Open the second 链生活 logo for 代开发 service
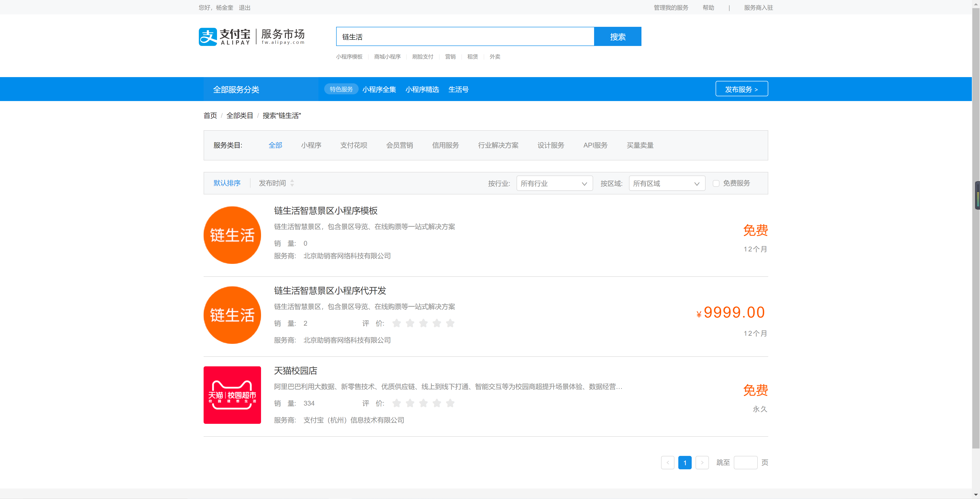 [x=232, y=315]
